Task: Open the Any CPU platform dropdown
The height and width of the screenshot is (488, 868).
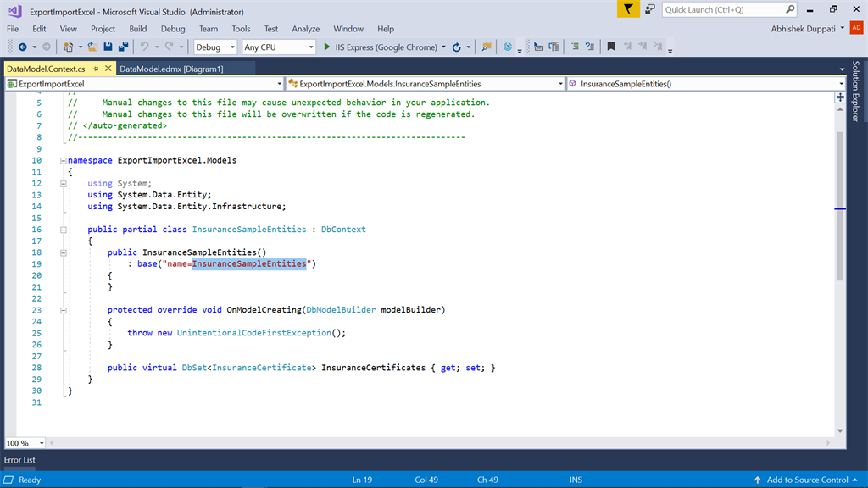Action: point(311,47)
